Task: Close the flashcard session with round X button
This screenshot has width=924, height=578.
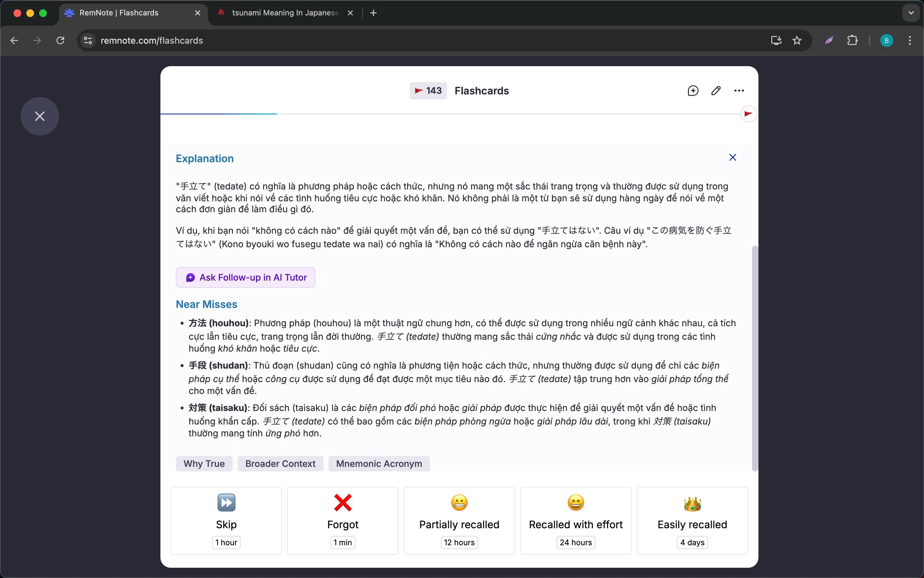Action: coord(40,116)
